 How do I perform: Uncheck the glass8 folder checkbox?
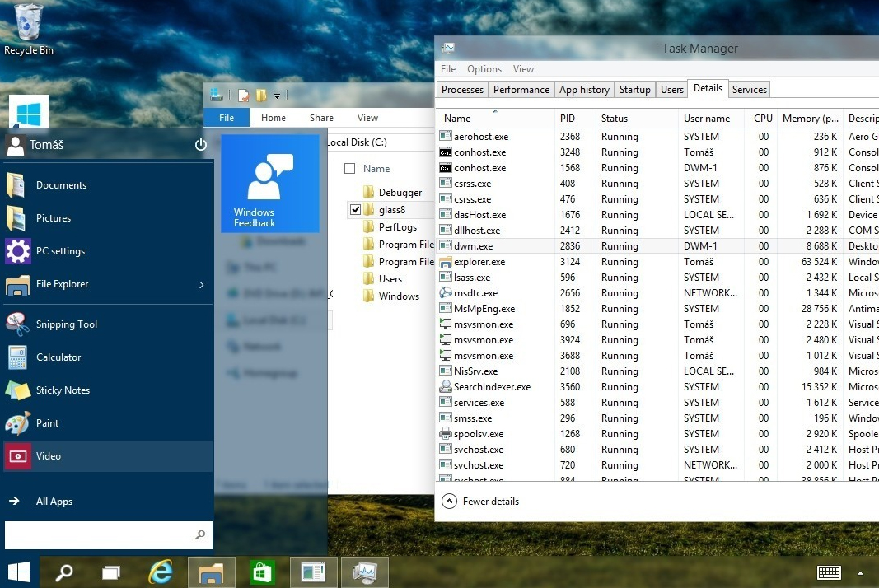tap(355, 210)
